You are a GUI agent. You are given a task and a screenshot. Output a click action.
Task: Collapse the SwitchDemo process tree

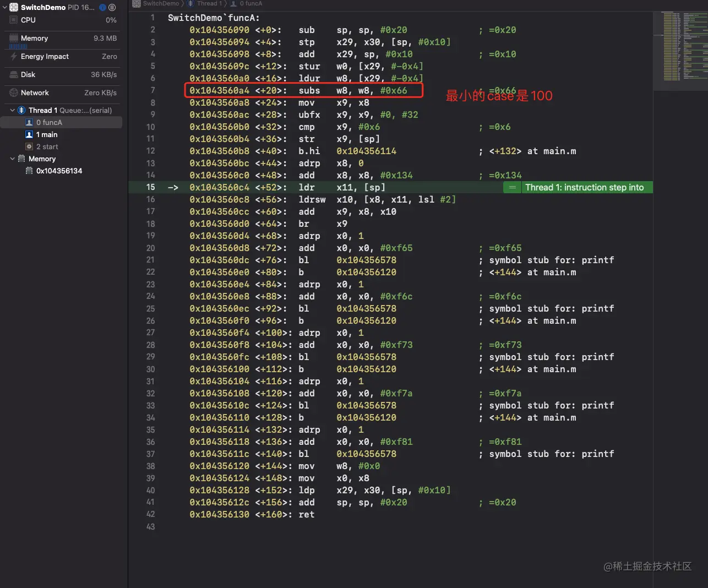coord(5,7)
